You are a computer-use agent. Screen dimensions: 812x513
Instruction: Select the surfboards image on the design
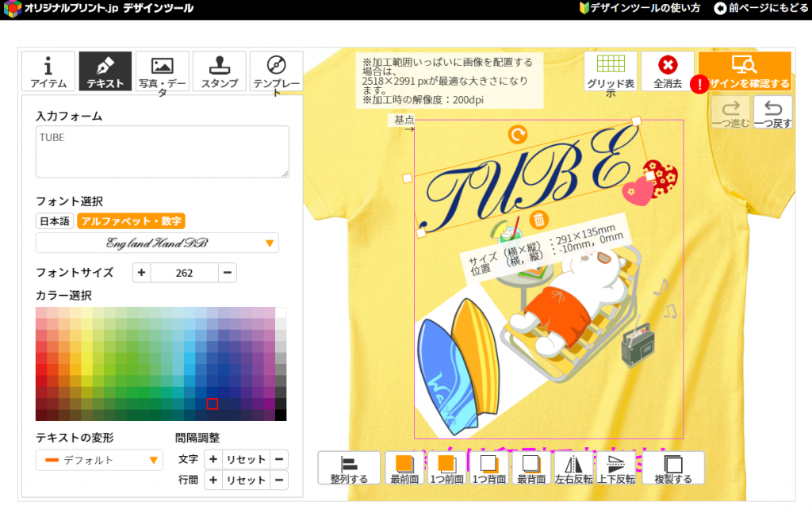click(458, 368)
